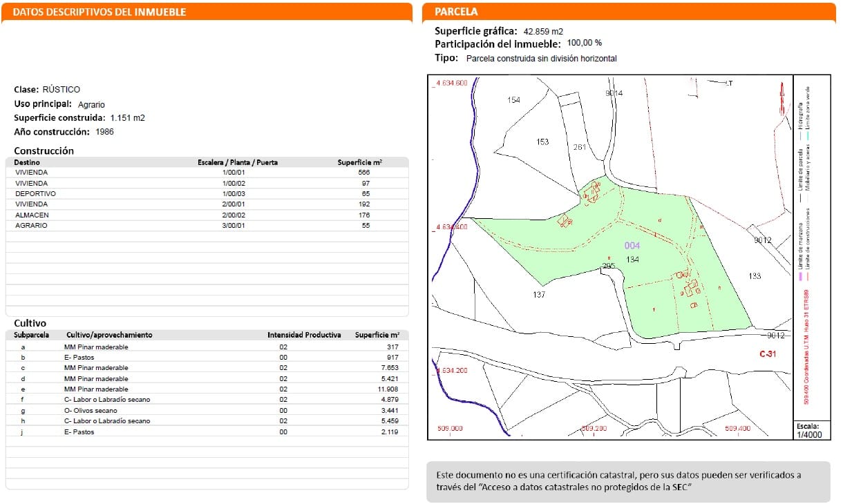
Task: Select parcel 154 in the map's upper area
Action: [513, 101]
